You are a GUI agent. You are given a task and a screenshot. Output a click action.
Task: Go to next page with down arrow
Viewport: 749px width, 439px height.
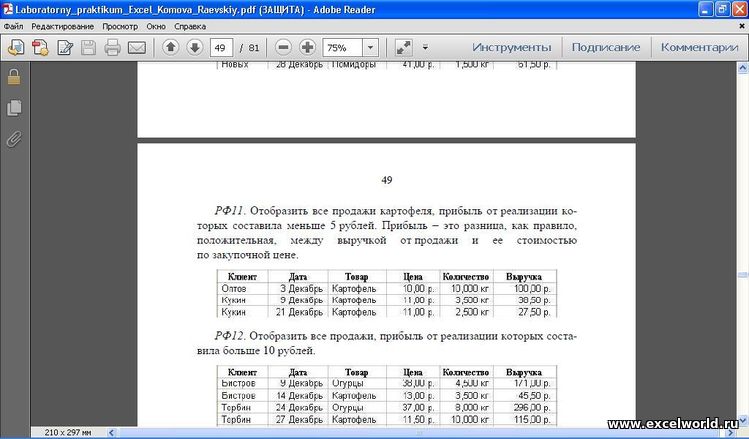tap(194, 47)
